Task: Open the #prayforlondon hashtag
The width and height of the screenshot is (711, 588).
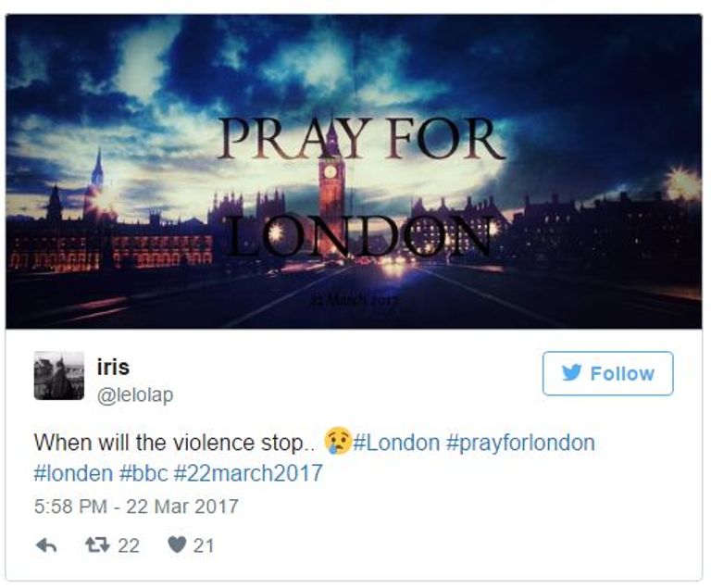Action: click(x=520, y=443)
